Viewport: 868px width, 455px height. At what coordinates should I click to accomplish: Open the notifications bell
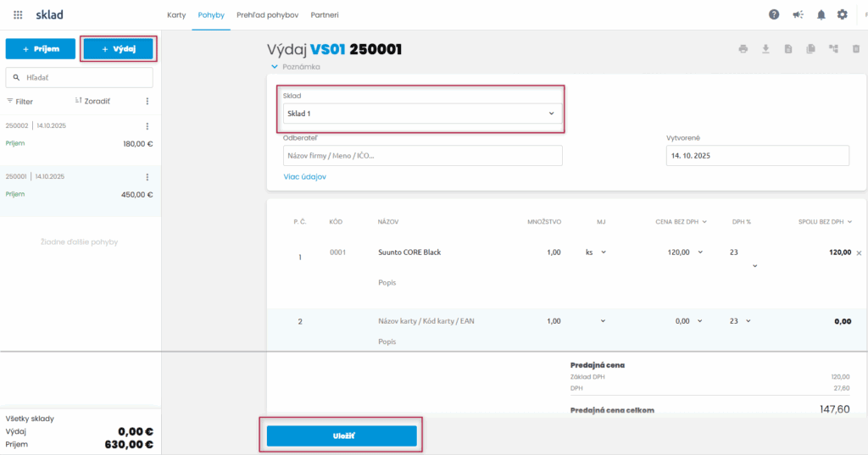[821, 14]
